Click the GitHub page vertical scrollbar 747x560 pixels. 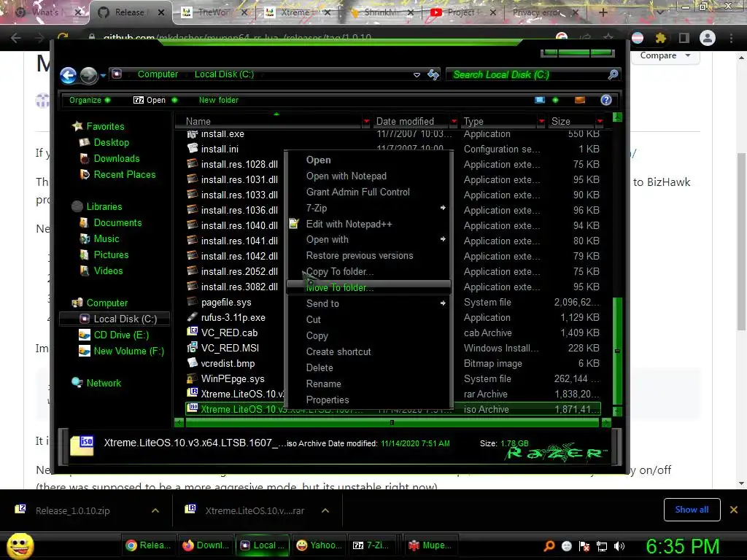click(741, 241)
